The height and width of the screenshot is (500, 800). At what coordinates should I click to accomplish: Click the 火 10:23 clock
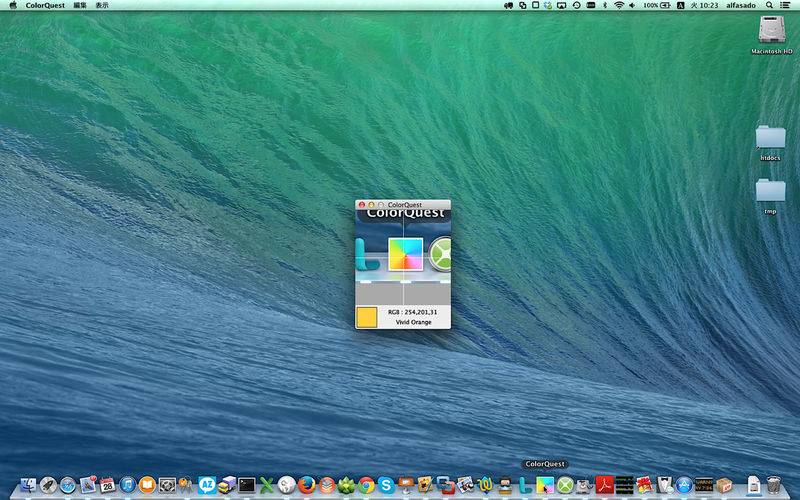[704, 5]
